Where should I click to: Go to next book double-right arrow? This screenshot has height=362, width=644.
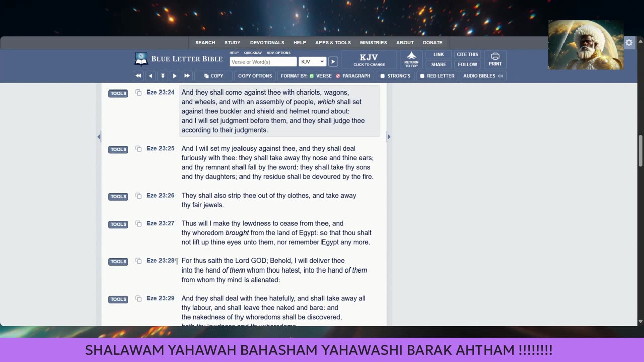187,76
